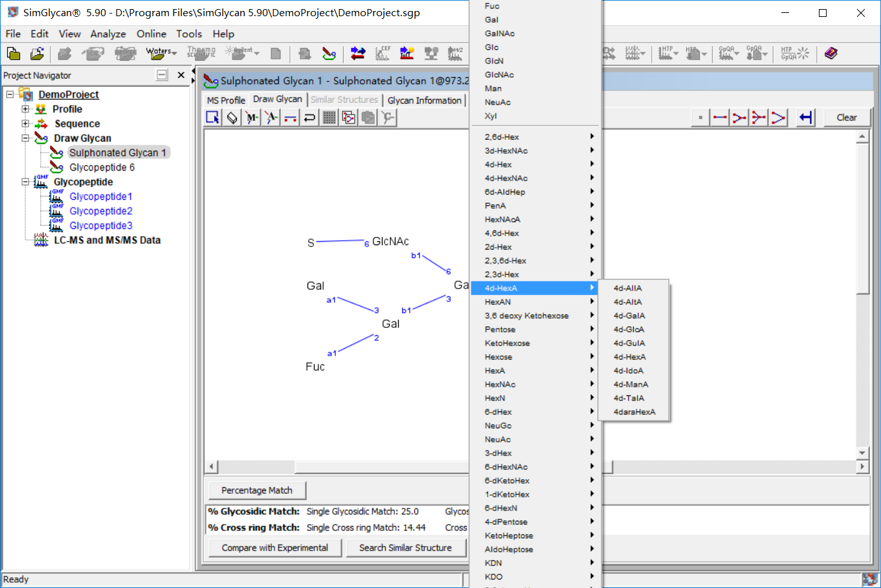Image resolution: width=881 pixels, height=588 pixels.
Task: Open the Analyze menu
Action: click(108, 34)
